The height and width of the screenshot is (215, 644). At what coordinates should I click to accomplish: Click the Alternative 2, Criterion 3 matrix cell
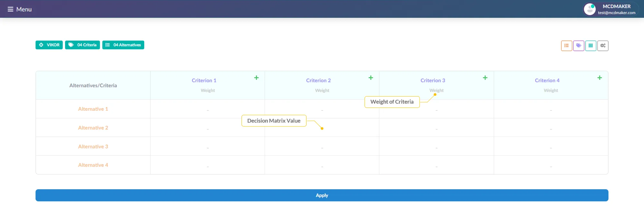click(436, 128)
